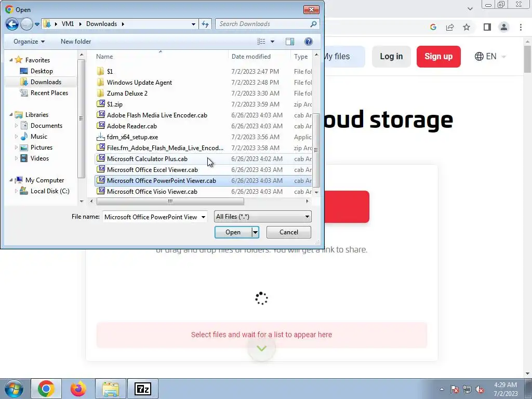532x399 pixels.
Task: Open 7-Zip from the taskbar
Action: click(142, 389)
